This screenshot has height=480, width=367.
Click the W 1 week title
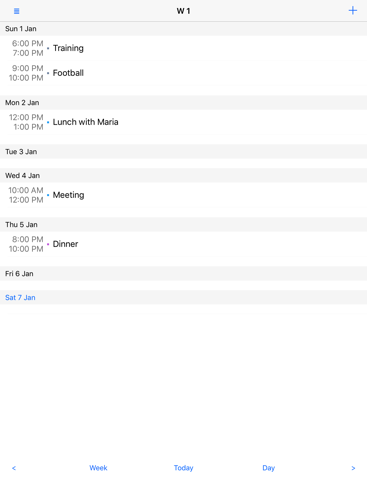[183, 11]
